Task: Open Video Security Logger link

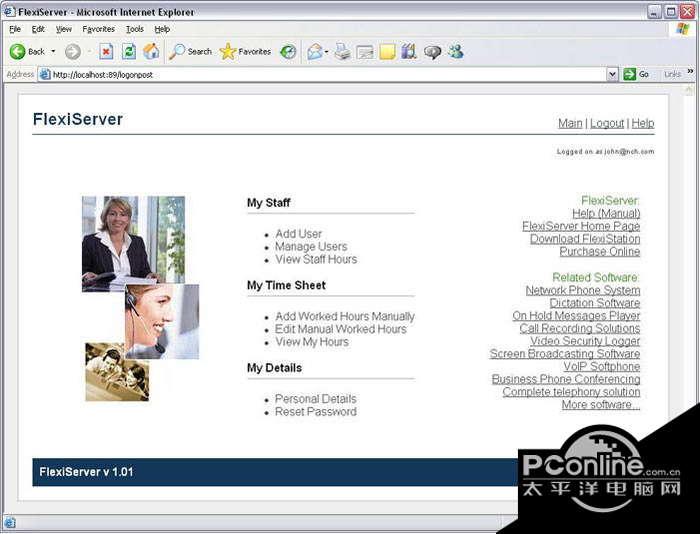Action: 585,341
